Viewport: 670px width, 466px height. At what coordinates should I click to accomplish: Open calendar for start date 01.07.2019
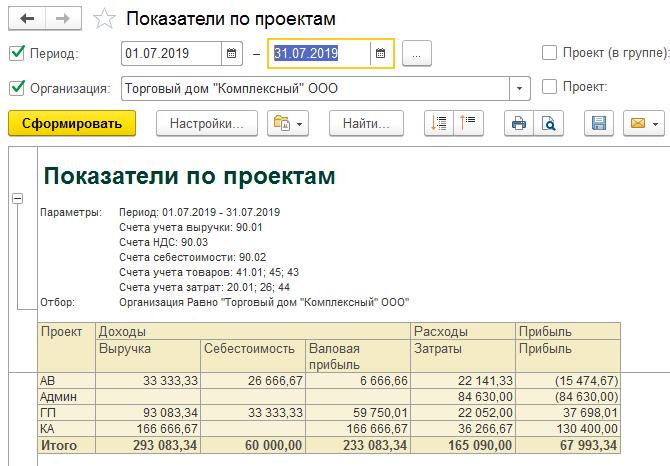(232, 53)
